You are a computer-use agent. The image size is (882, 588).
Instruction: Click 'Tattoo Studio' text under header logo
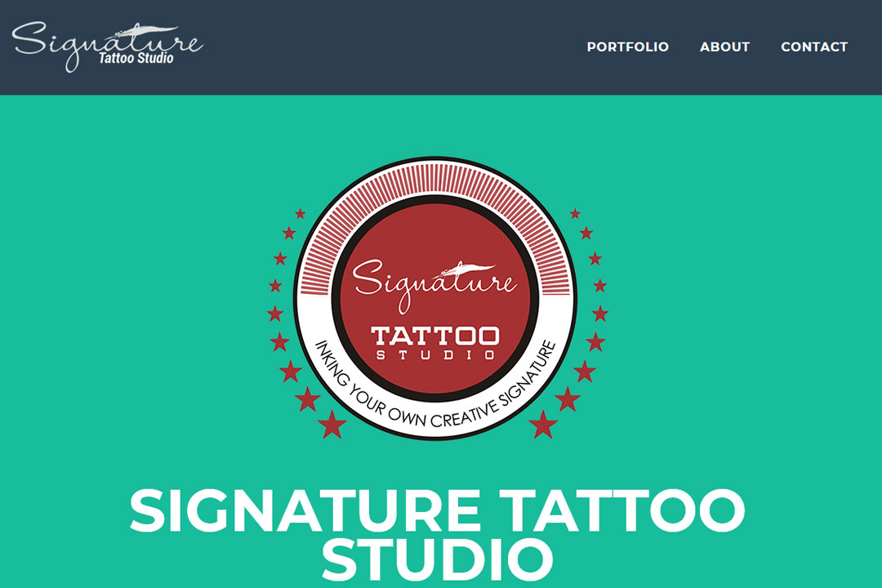click(136, 58)
